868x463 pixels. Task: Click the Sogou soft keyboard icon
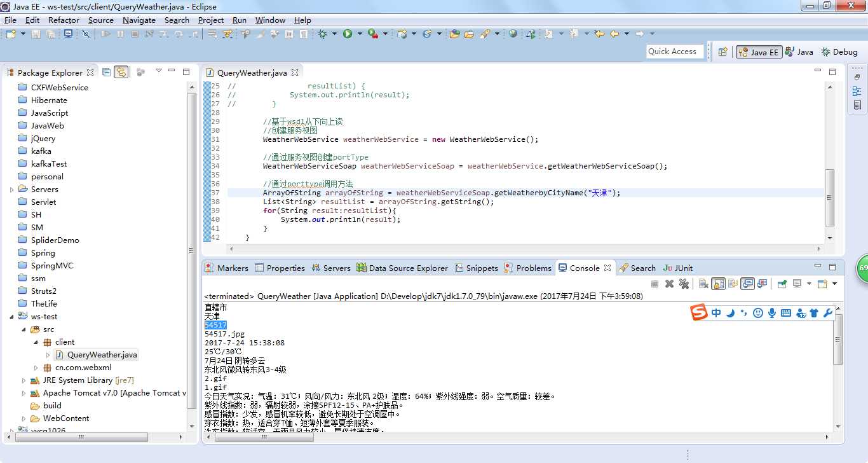coord(786,313)
